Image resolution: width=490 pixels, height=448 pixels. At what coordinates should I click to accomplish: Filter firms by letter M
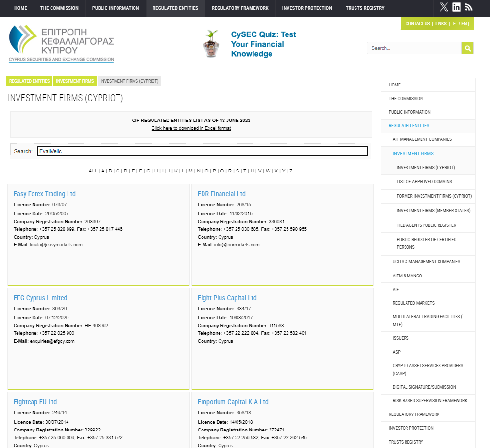[191, 171]
